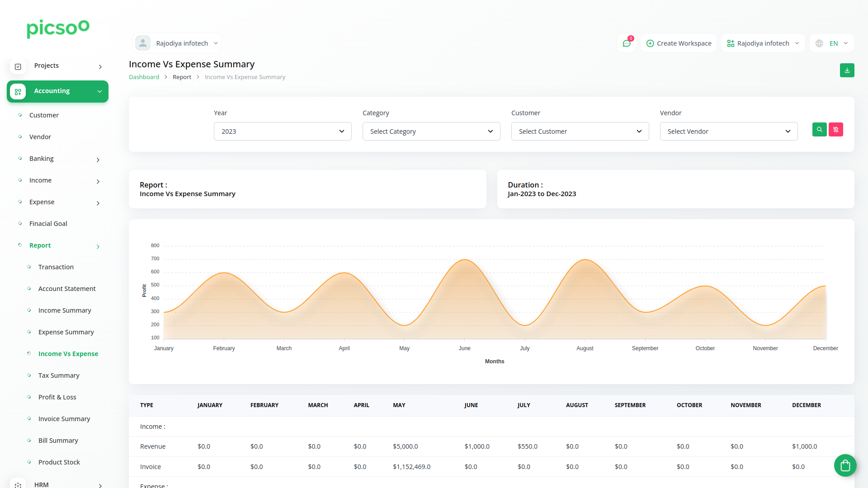The image size is (868, 488).
Task: Click the plus icon on Create Workspace
Action: pos(650,43)
